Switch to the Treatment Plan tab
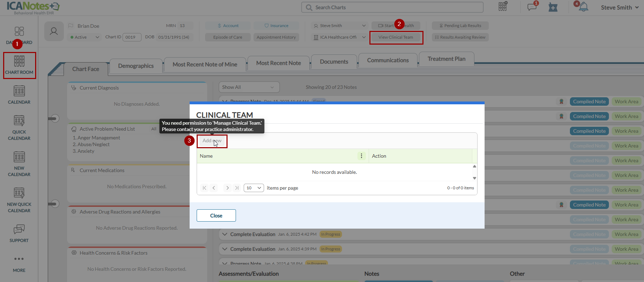Screen dimensions: 644x282 pyautogui.click(x=446, y=59)
